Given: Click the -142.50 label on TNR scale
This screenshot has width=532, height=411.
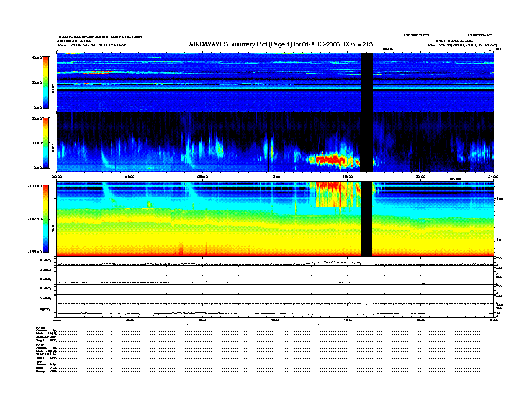Looking at the screenshot, I should point(35,219).
